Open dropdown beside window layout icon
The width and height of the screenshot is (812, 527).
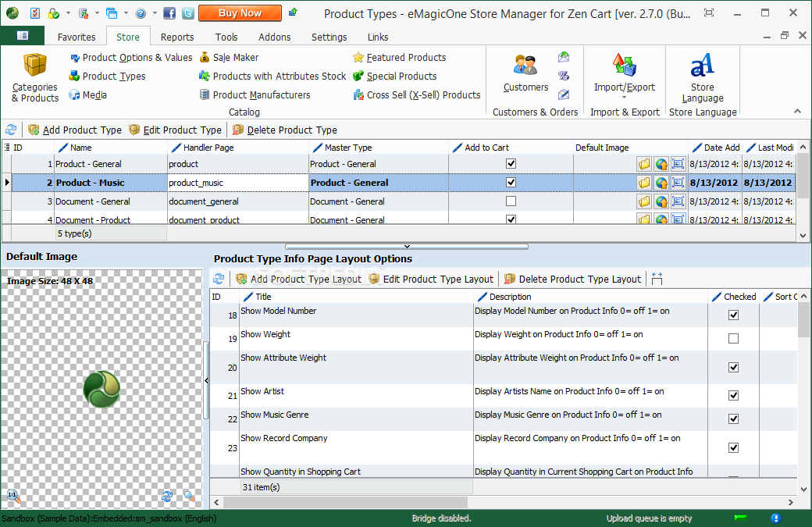tap(126, 13)
